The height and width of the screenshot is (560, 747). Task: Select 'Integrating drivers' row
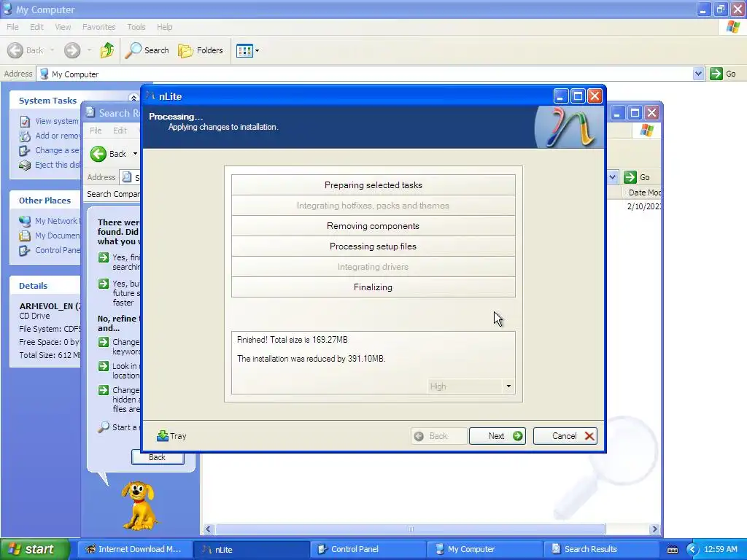point(373,267)
